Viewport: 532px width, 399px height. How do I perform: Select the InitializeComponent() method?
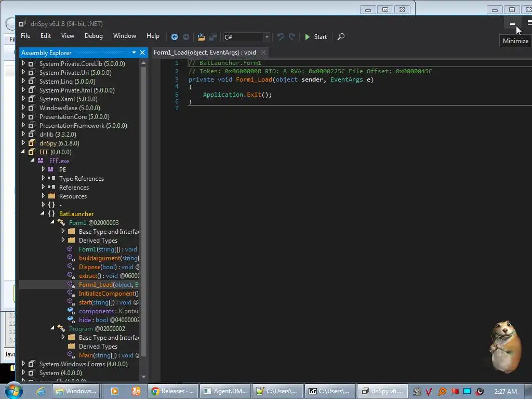coord(109,294)
